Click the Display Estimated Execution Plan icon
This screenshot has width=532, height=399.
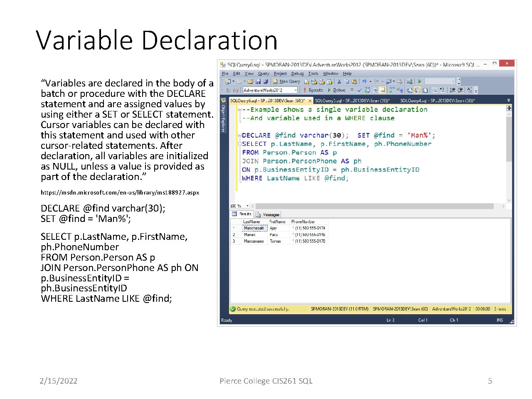click(x=367, y=90)
